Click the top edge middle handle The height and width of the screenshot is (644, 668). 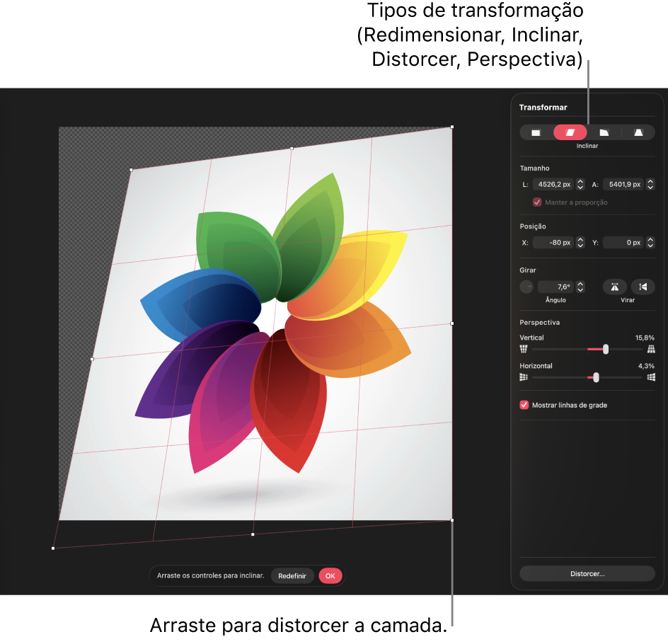[292, 148]
